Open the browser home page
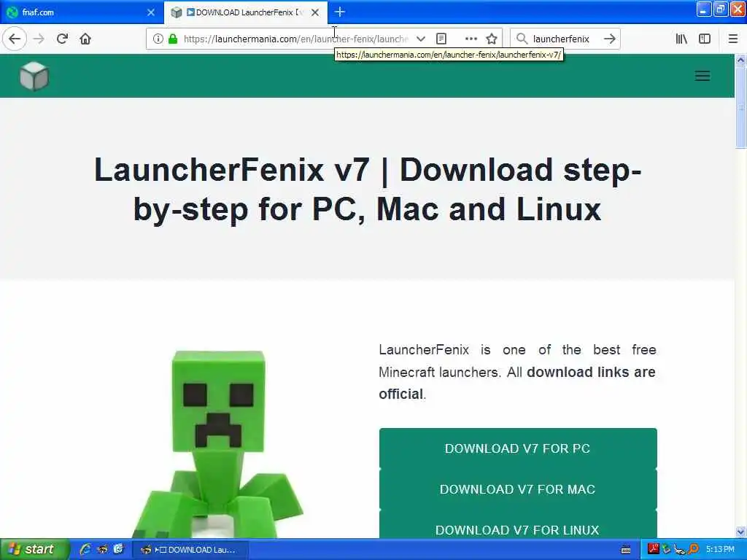Screen dimensions: 747x560 click(85, 39)
